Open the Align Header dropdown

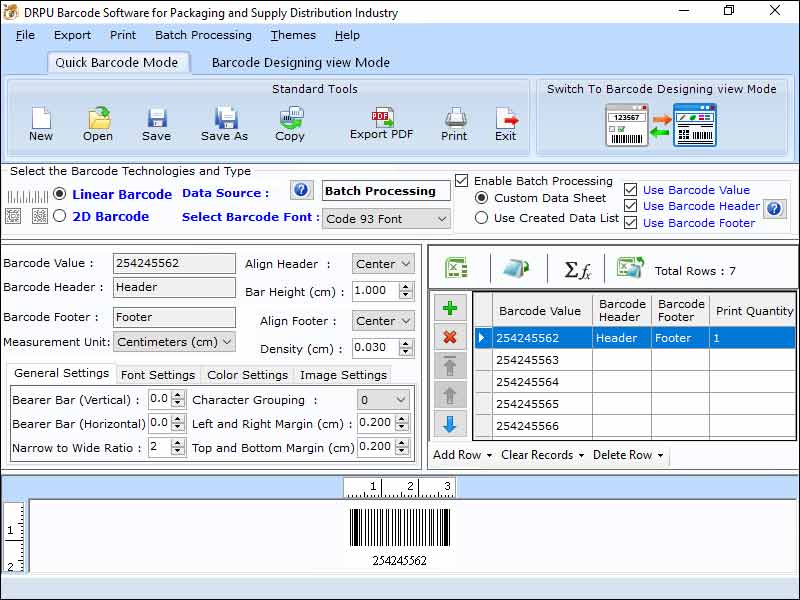pyautogui.click(x=383, y=263)
